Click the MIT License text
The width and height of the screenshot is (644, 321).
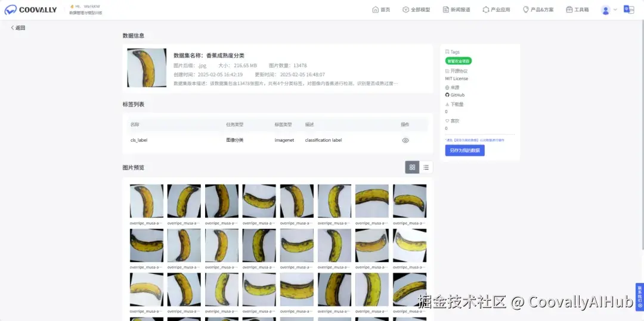coord(456,79)
